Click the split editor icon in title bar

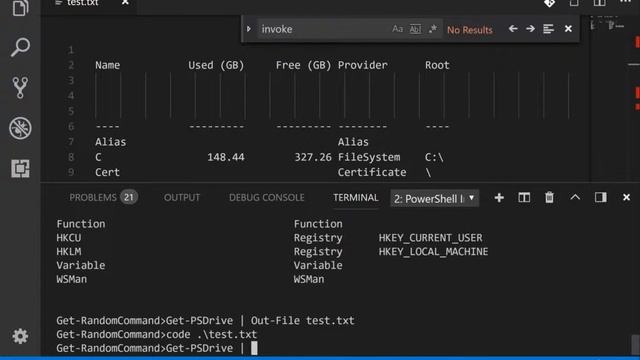coord(599,3)
